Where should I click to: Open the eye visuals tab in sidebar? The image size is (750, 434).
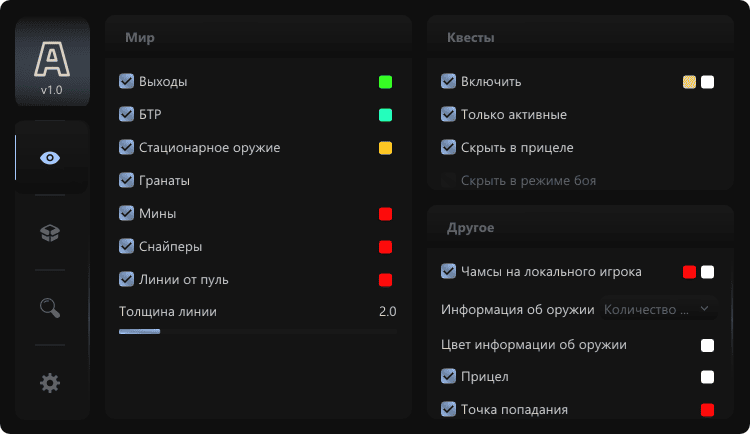pyautogui.click(x=50, y=158)
